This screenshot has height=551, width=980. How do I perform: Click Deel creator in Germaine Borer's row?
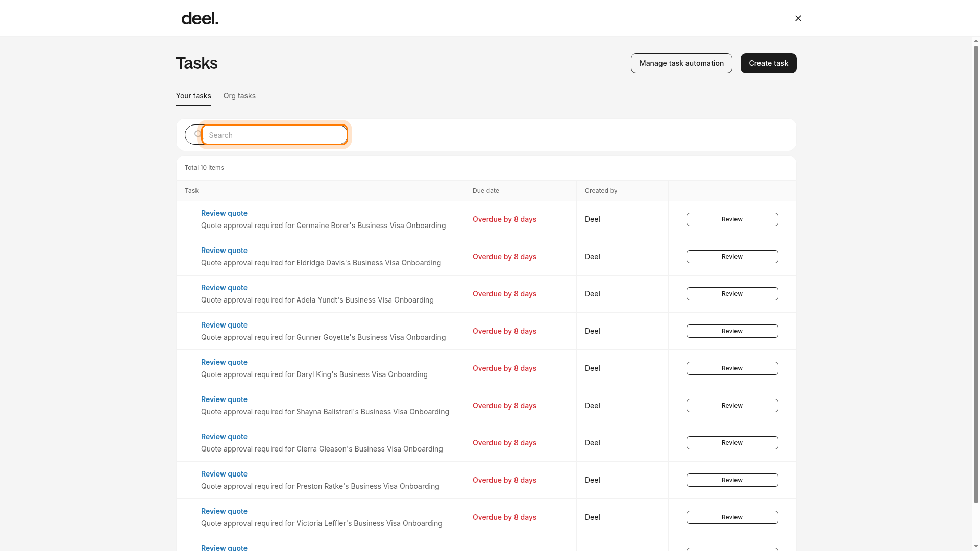pyautogui.click(x=592, y=219)
